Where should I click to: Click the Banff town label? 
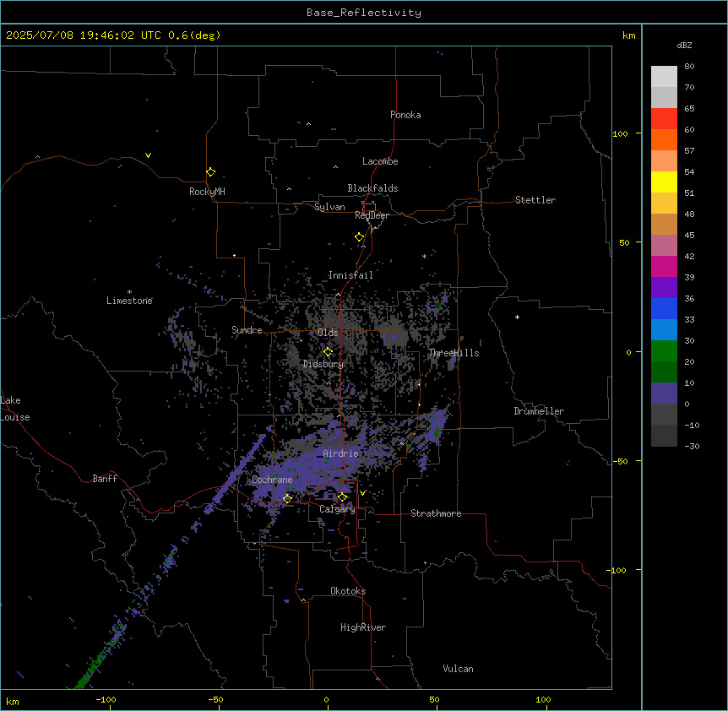click(105, 479)
